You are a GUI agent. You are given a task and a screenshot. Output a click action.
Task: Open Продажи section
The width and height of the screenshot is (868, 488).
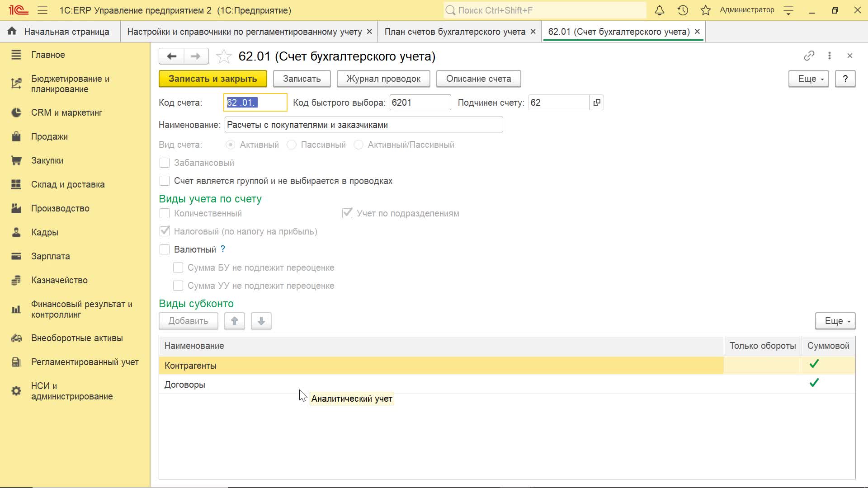49,136
